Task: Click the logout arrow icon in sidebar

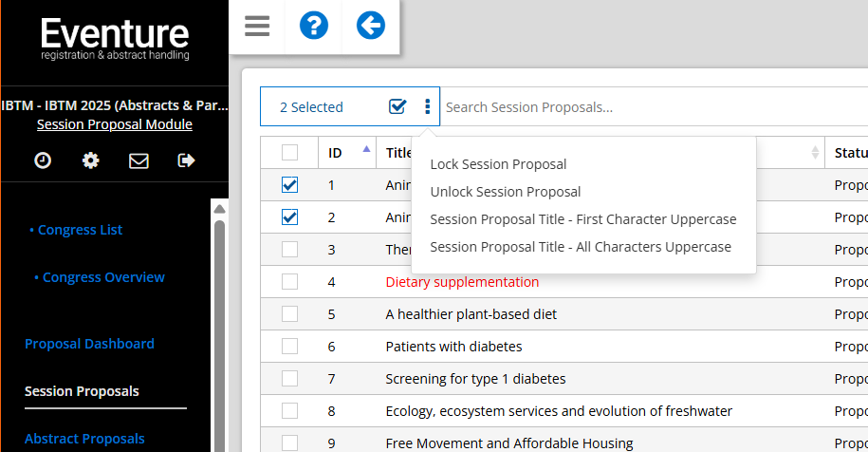Action: pos(186,160)
